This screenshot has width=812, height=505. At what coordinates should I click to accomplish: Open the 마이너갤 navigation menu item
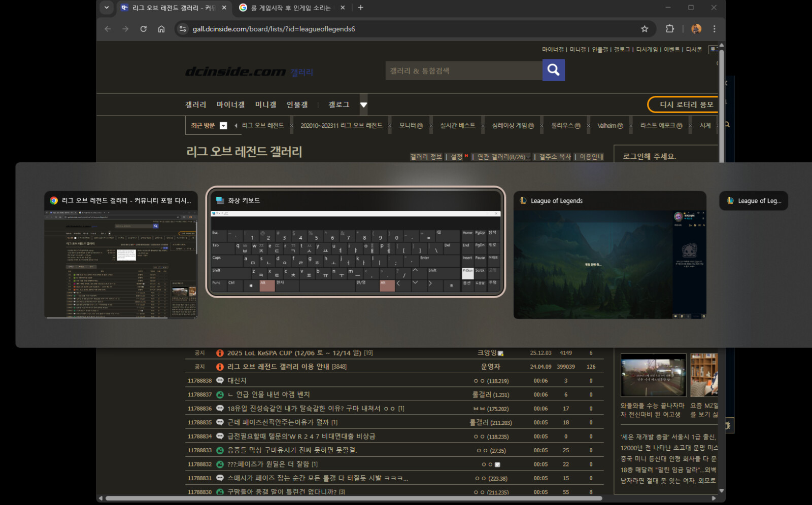(230, 104)
